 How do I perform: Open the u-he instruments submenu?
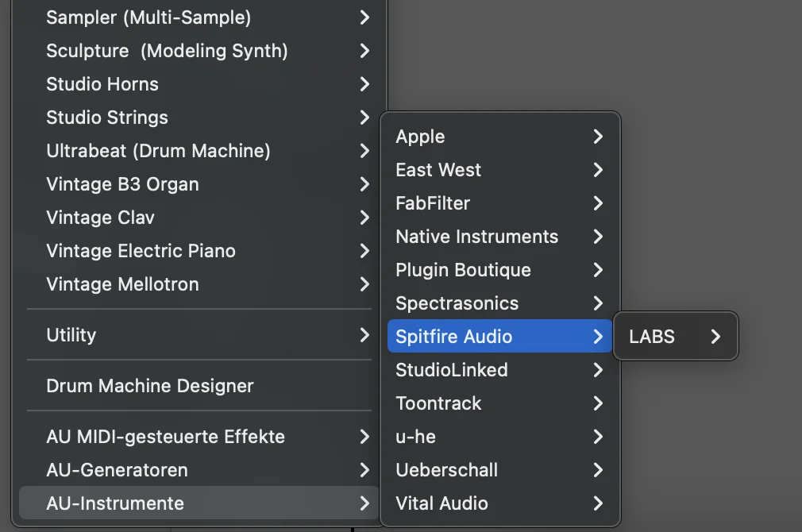499,437
